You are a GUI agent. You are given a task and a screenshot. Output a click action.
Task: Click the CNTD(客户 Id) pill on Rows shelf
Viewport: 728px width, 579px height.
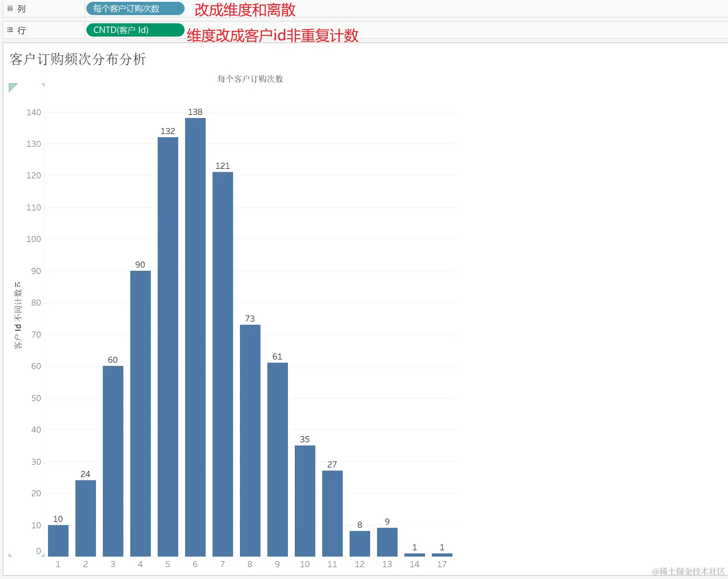click(135, 30)
